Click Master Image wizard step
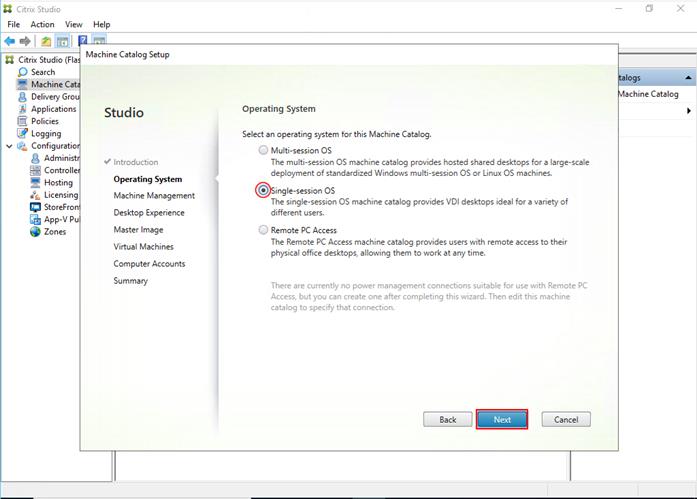Image resolution: width=697 pixels, height=499 pixels. (x=138, y=230)
